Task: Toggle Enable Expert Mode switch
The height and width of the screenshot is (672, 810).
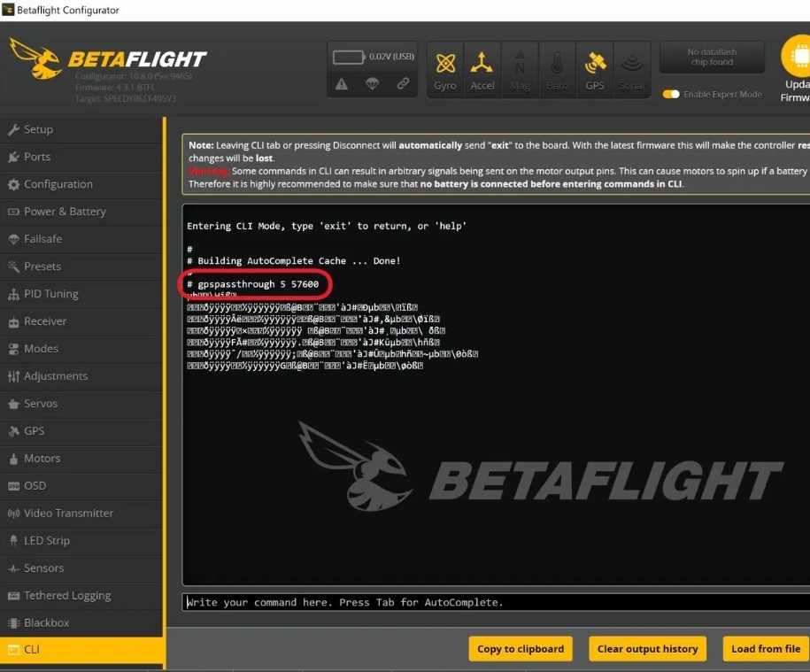Action: [671, 95]
